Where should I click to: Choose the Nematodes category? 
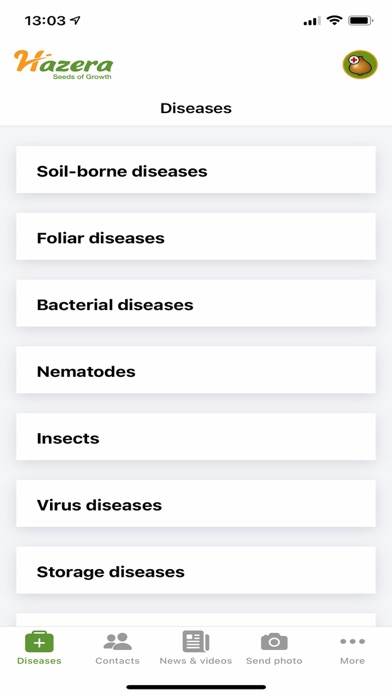click(196, 370)
